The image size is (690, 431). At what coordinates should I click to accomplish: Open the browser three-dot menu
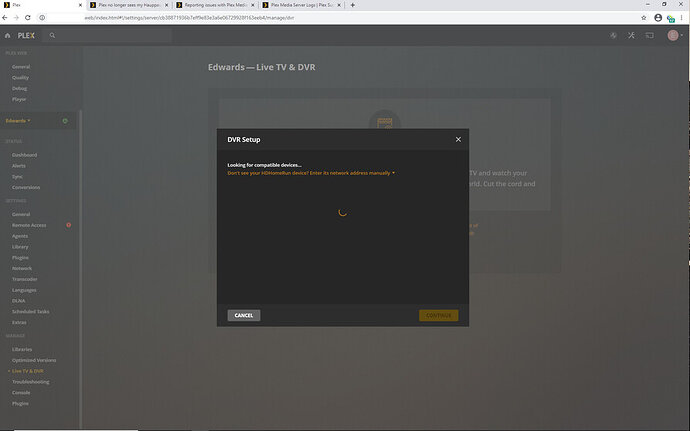(x=682, y=18)
